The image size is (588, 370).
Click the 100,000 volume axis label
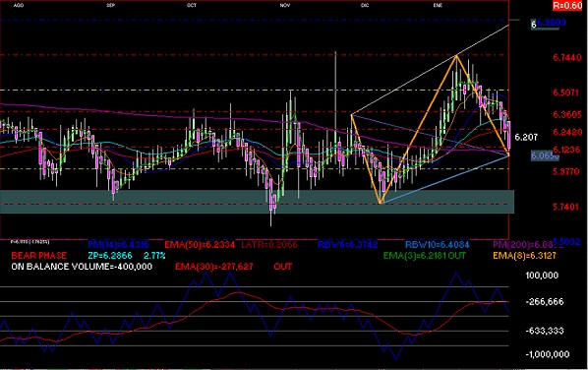click(542, 276)
